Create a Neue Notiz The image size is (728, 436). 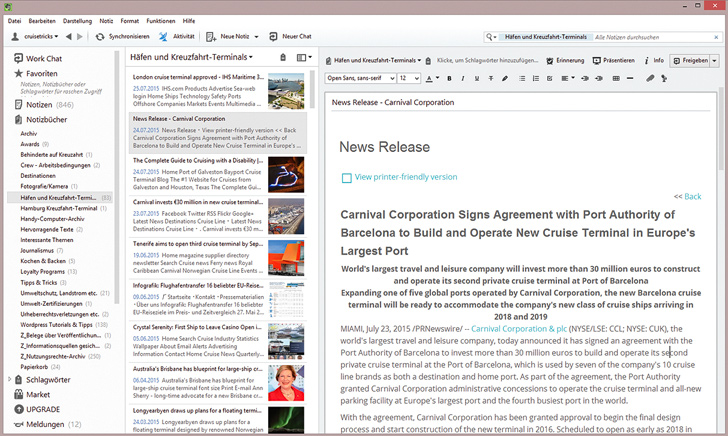228,36
